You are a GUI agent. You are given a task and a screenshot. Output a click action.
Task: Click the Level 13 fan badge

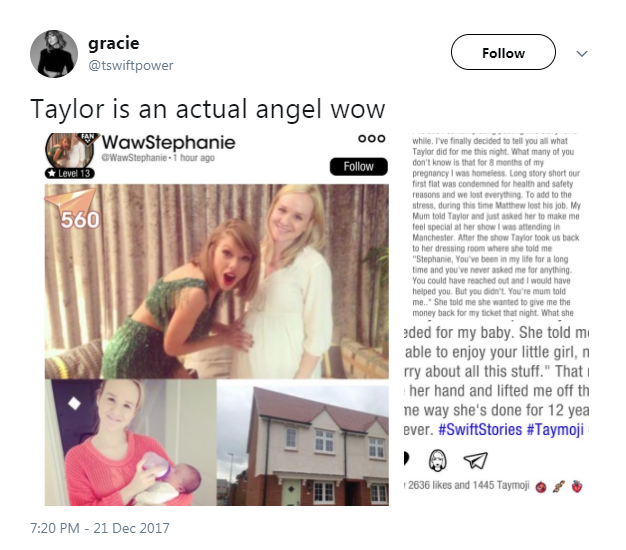click(x=70, y=173)
